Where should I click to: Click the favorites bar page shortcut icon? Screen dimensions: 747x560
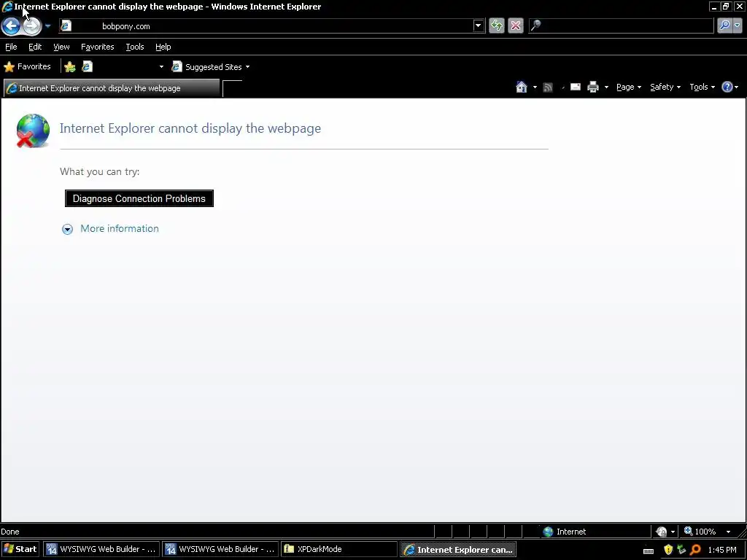88,66
